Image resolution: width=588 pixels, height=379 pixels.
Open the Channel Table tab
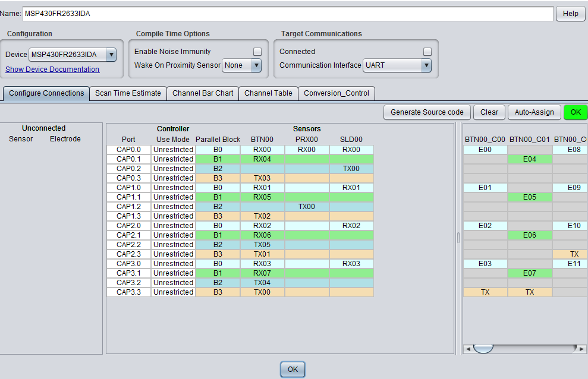tap(268, 93)
